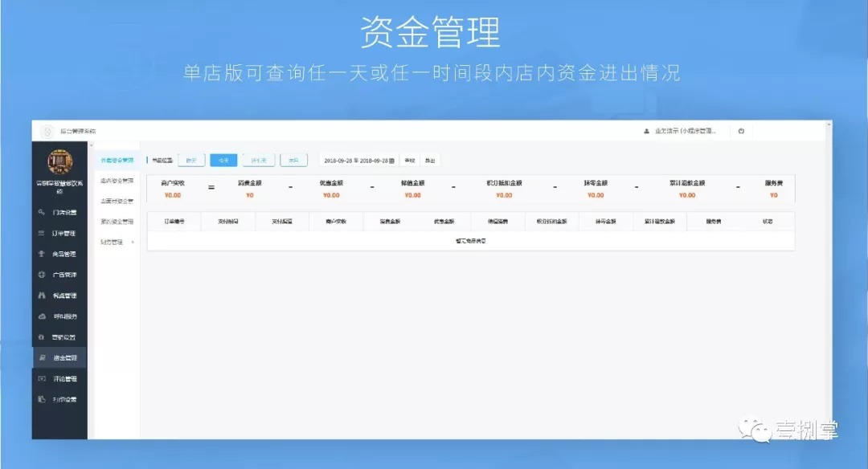868x469 pixels.
Task: Collapse the sidebar using top toggle arrow
Action: (90, 145)
